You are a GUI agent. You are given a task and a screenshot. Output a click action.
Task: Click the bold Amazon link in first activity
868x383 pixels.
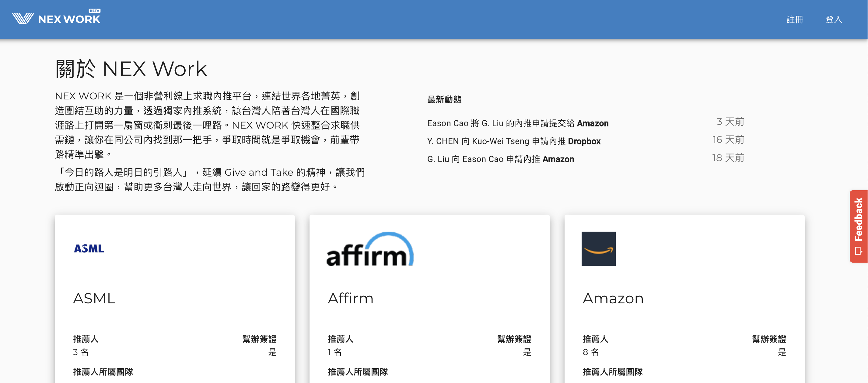[x=592, y=123]
